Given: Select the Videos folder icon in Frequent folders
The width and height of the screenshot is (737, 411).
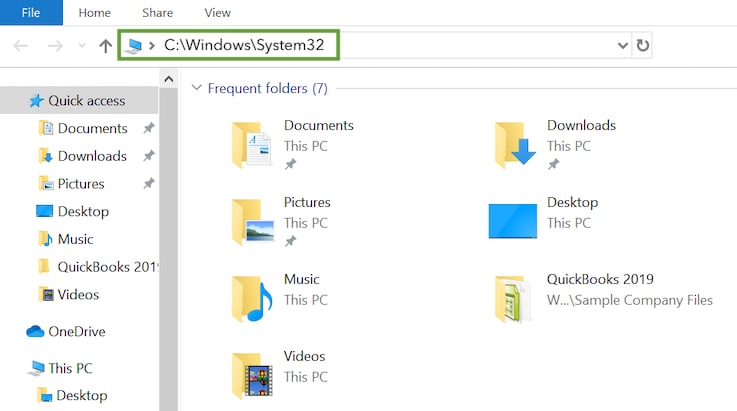Looking at the screenshot, I should (252, 376).
